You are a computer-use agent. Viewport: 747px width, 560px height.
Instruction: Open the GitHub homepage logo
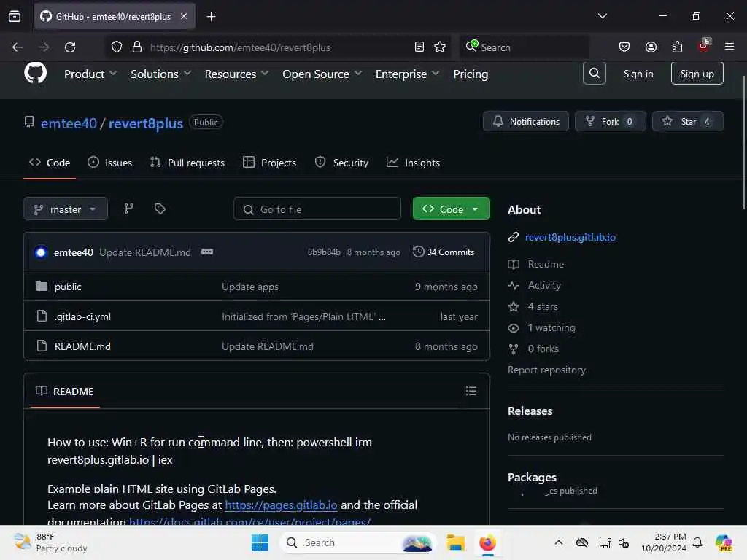click(x=35, y=74)
